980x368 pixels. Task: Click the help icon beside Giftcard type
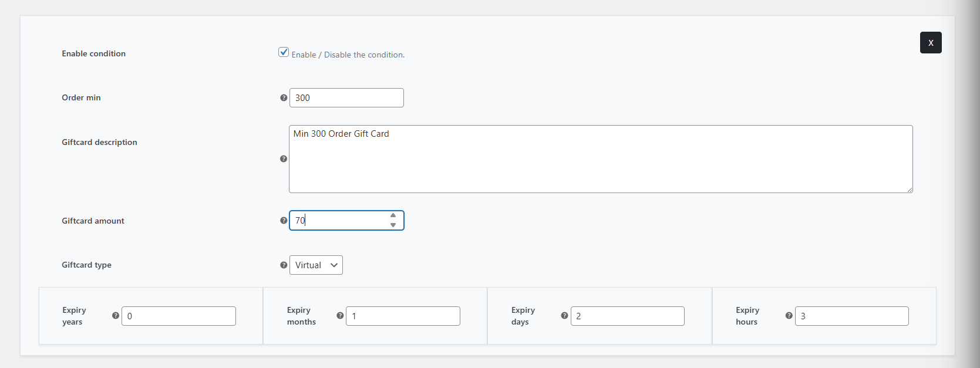pos(284,265)
